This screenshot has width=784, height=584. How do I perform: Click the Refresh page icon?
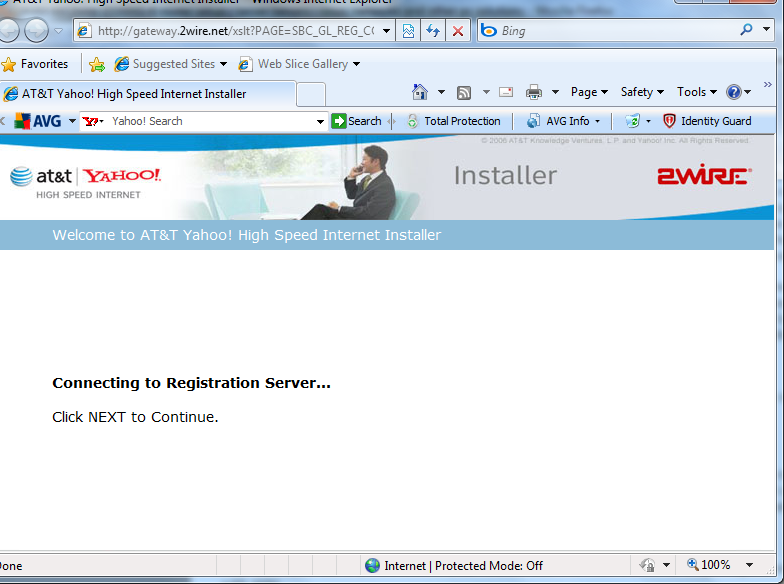(433, 31)
